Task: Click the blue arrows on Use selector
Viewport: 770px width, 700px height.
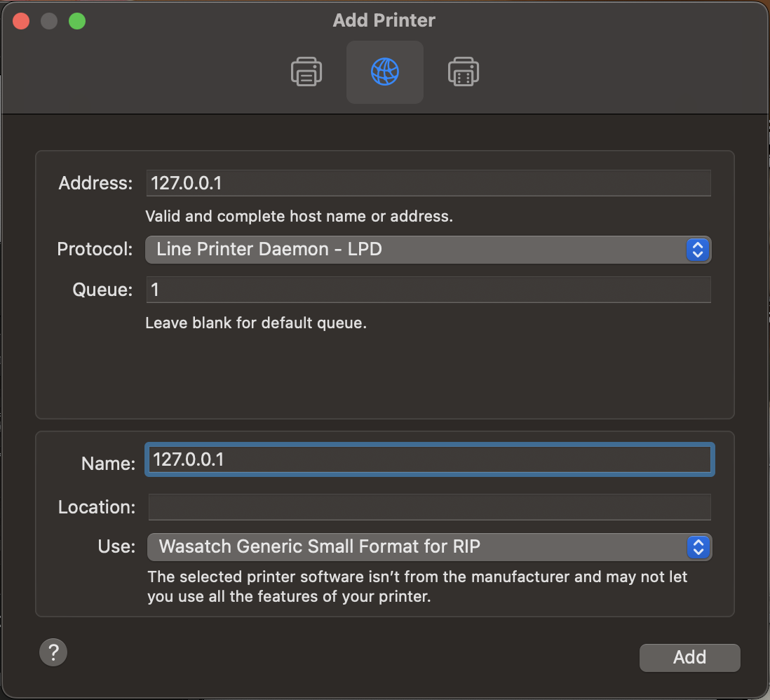Action: point(697,547)
